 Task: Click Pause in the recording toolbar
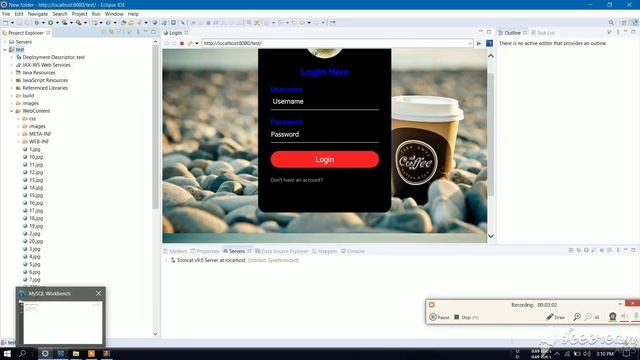coord(439,317)
